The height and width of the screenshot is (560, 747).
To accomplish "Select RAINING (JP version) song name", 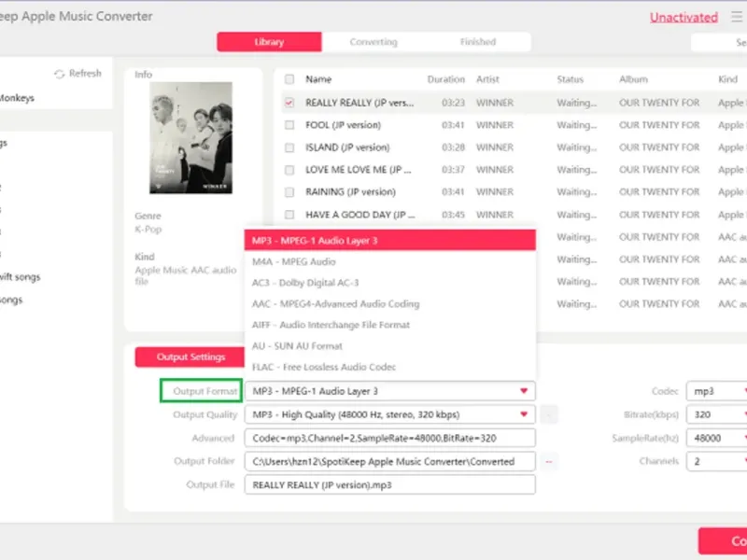I will pyautogui.click(x=350, y=192).
